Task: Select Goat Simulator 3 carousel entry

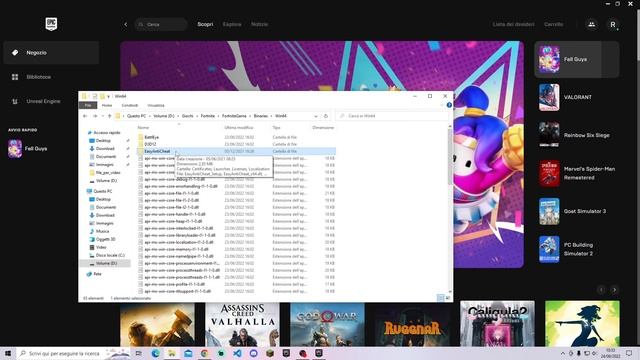Action: (x=577, y=211)
